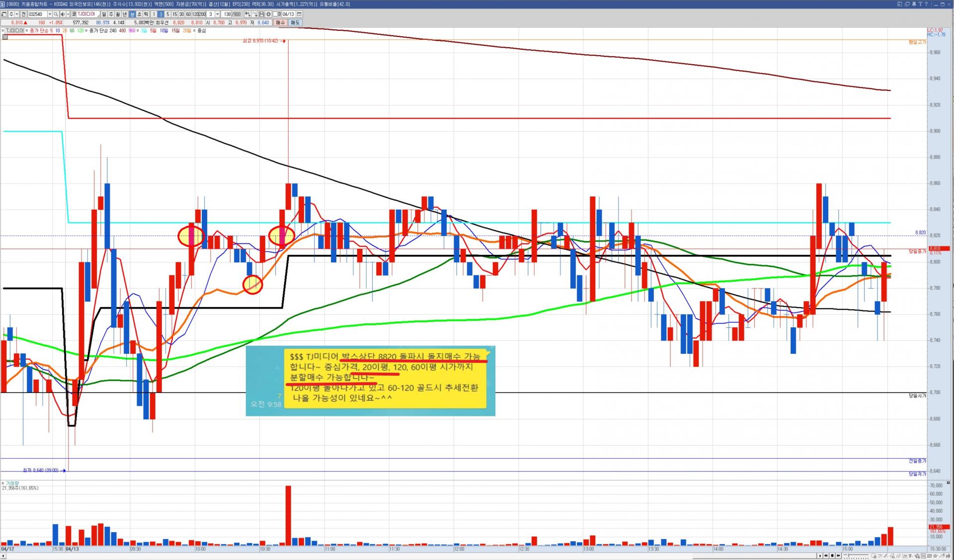Click the 매도 sell button
This screenshot has width=954, height=560.
[295, 22]
